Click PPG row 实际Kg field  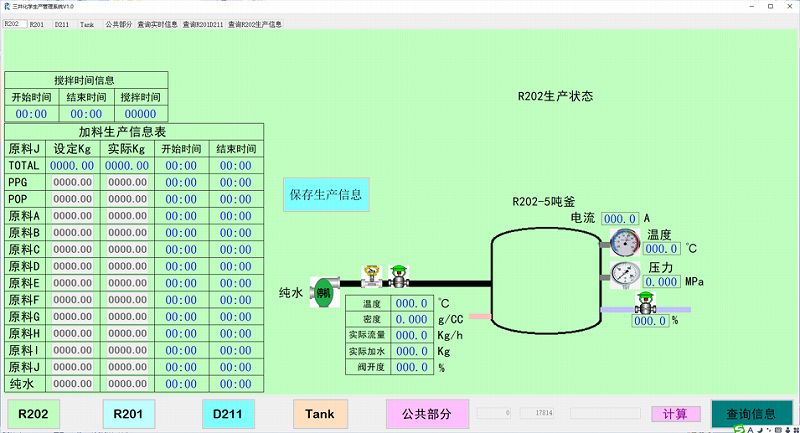pos(128,182)
